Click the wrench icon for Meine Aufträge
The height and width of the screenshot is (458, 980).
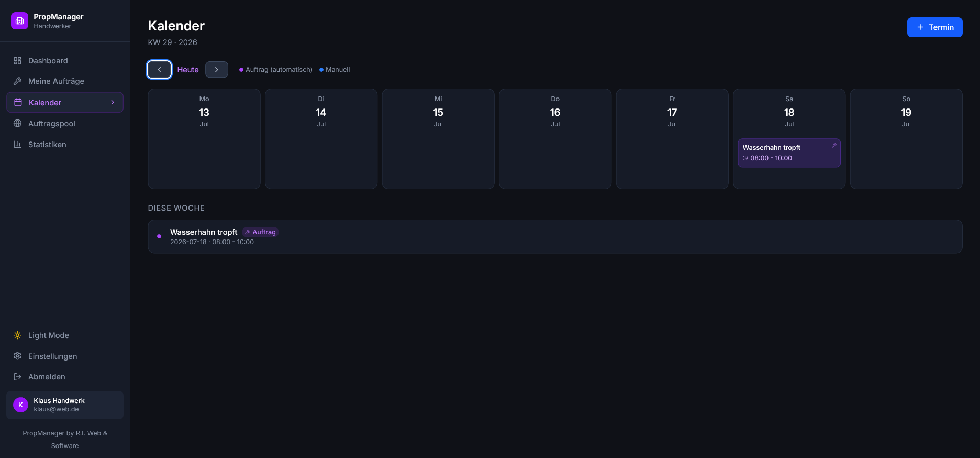point(17,81)
